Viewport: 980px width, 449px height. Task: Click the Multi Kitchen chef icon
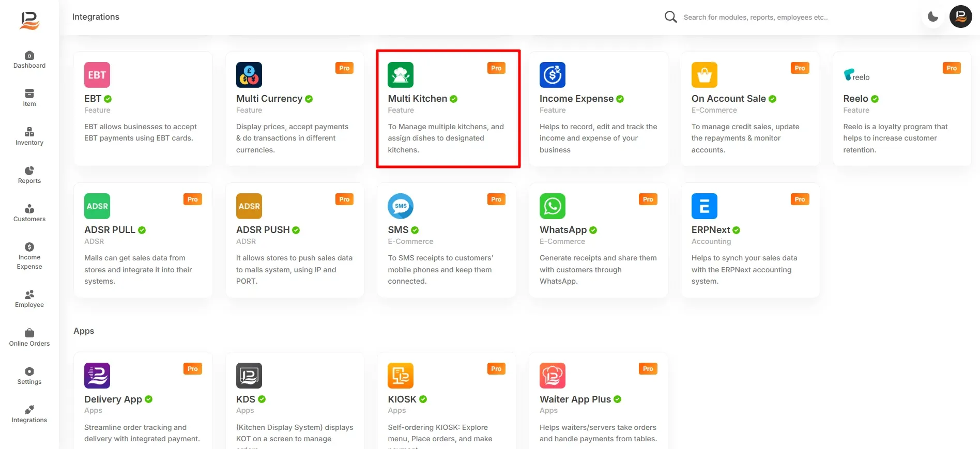click(401, 75)
